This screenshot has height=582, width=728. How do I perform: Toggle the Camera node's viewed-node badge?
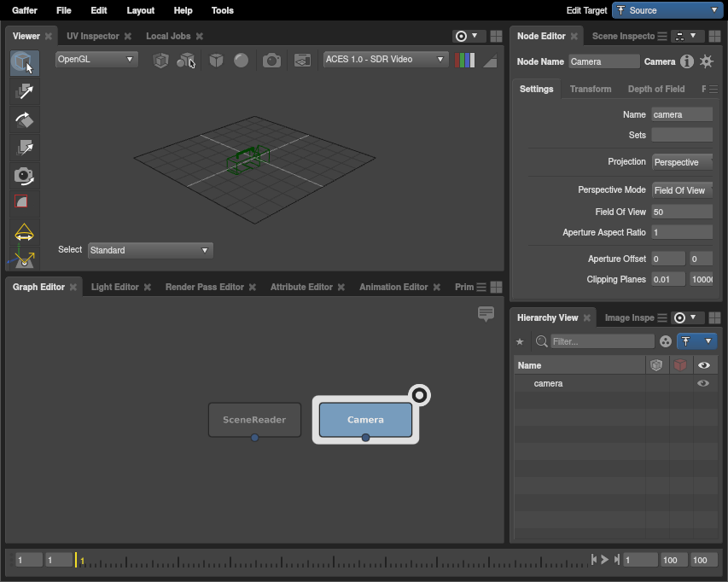tap(419, 395)
